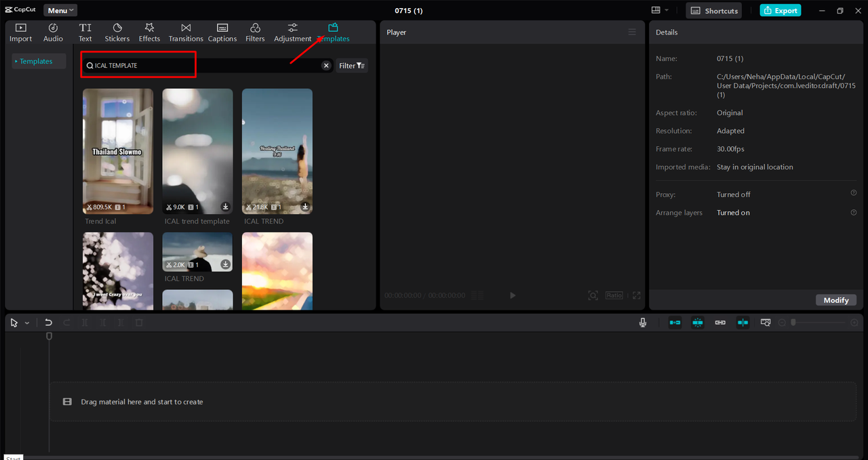Select the Healing Thailand ICAL TREND thumbnail
Screen dimensions: 868x460
pyautogui.click(x=277, y=151)
